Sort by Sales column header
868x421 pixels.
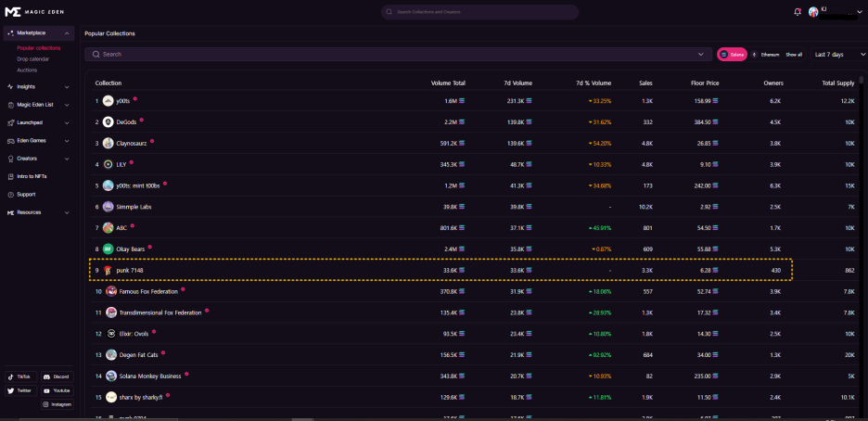click(645, 83)
